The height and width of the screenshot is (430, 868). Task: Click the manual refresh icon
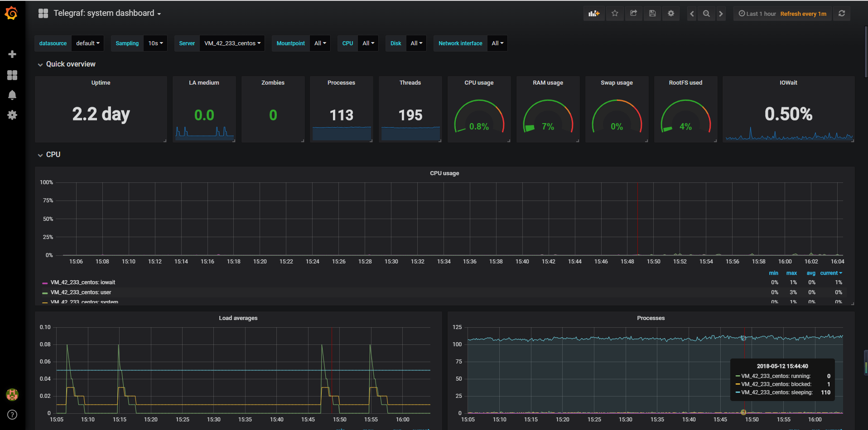[x=842, y=13]
